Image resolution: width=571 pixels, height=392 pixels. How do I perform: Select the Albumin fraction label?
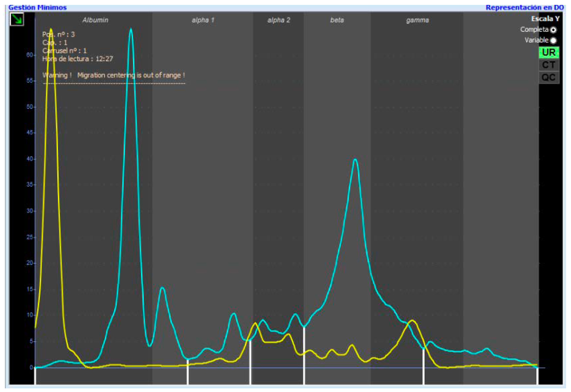click(x=95, y=20)
